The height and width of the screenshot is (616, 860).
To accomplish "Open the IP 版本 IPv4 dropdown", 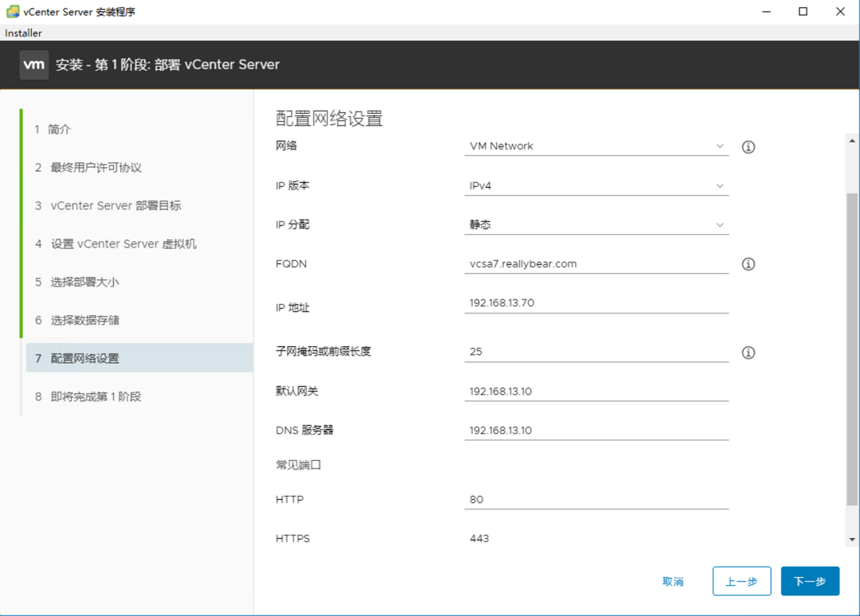I will click(596, 185).
